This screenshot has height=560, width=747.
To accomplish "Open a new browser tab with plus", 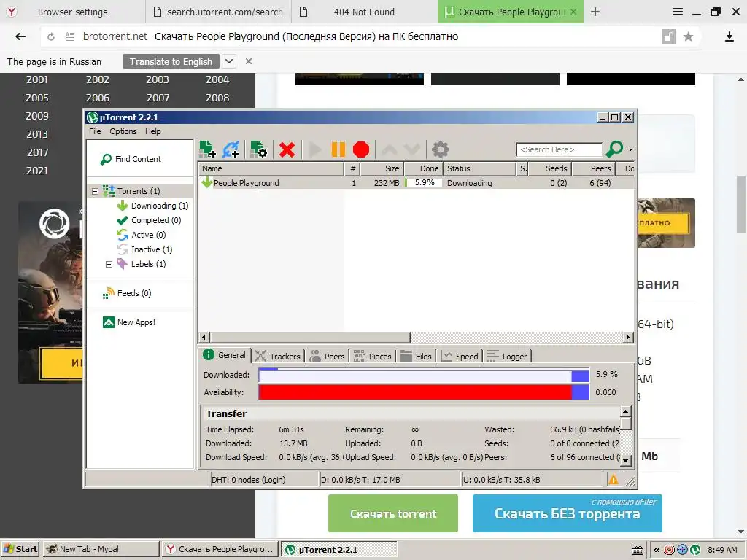I will coord(595,12).
